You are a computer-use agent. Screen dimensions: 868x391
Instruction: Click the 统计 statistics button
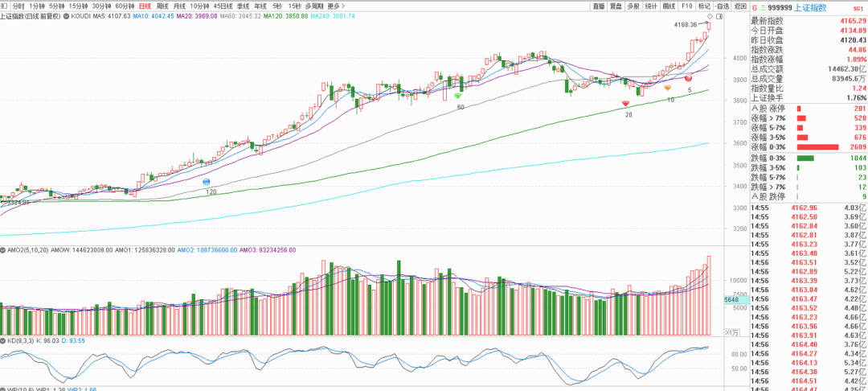tap(652, 6)
